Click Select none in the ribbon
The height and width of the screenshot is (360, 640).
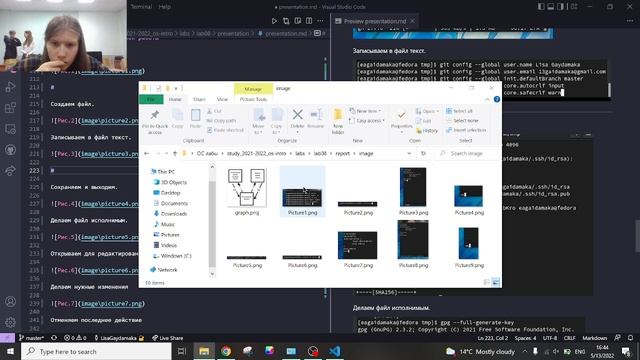point(462,120)
